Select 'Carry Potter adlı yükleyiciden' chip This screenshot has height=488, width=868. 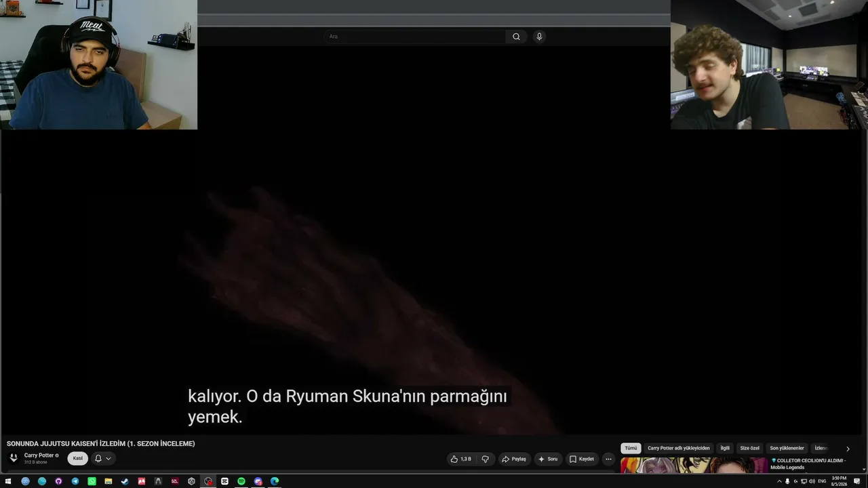click(679, 448)
